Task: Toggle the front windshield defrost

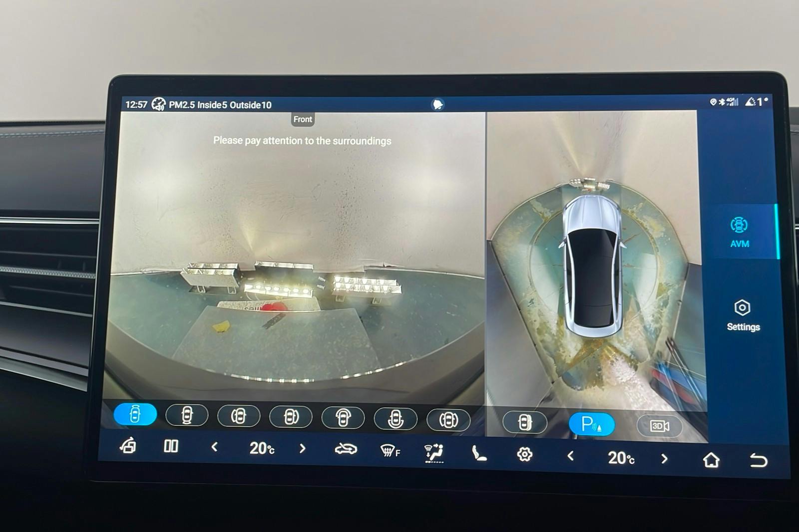Action: (x=390, y=451)
